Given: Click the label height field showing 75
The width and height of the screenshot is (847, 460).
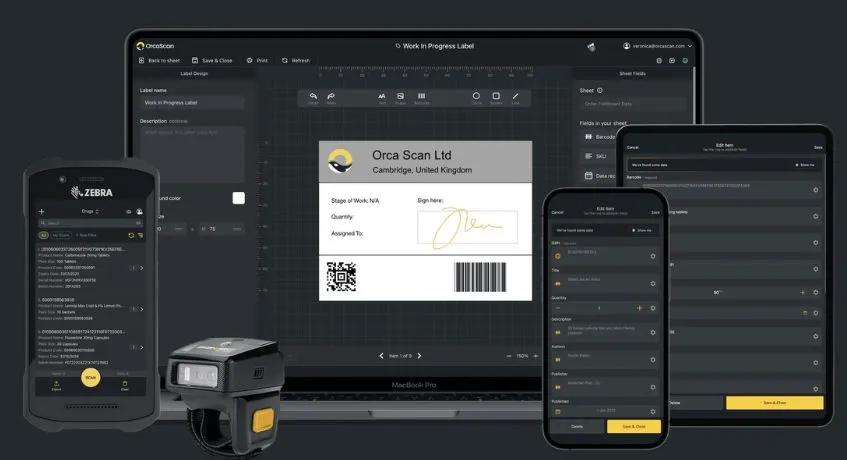Looking at the screenshot, I should (x=221, y=229).
